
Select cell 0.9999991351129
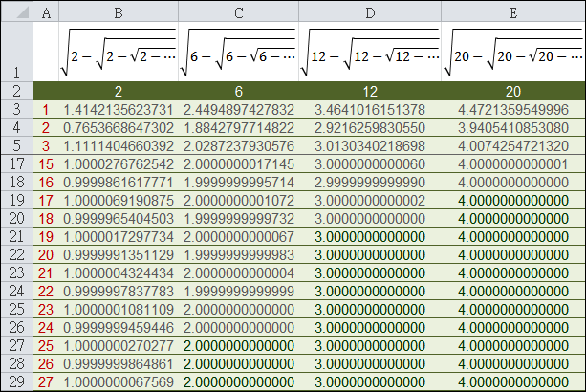click(x=119, y=255)
